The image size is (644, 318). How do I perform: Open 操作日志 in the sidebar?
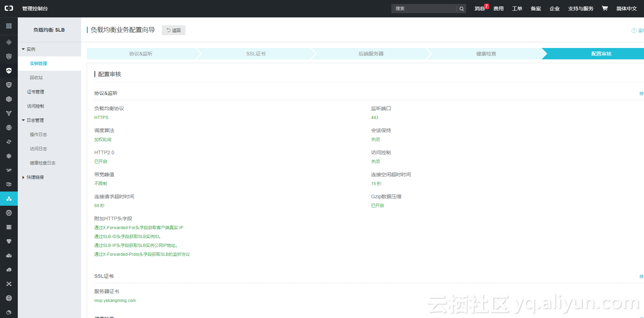click(38, 135)
